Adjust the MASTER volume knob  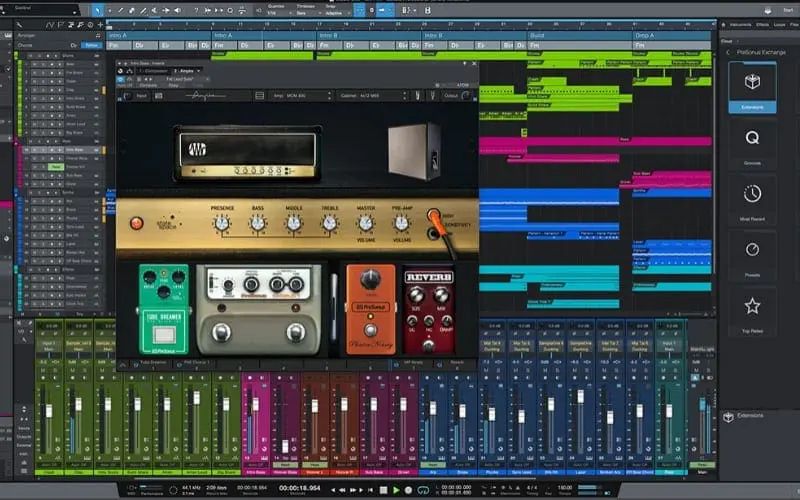pos(366,223)
